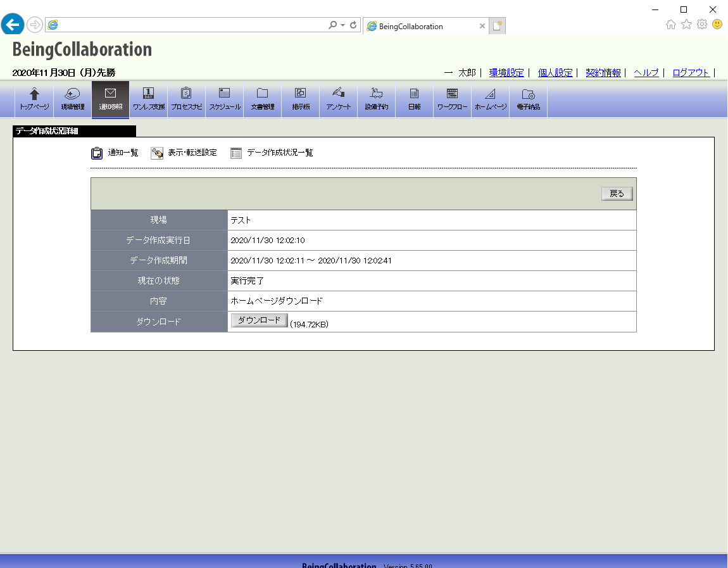The image size is (728, 568).
Task: Click the (194.72KB) file size text
Action: tap(309, 325)
